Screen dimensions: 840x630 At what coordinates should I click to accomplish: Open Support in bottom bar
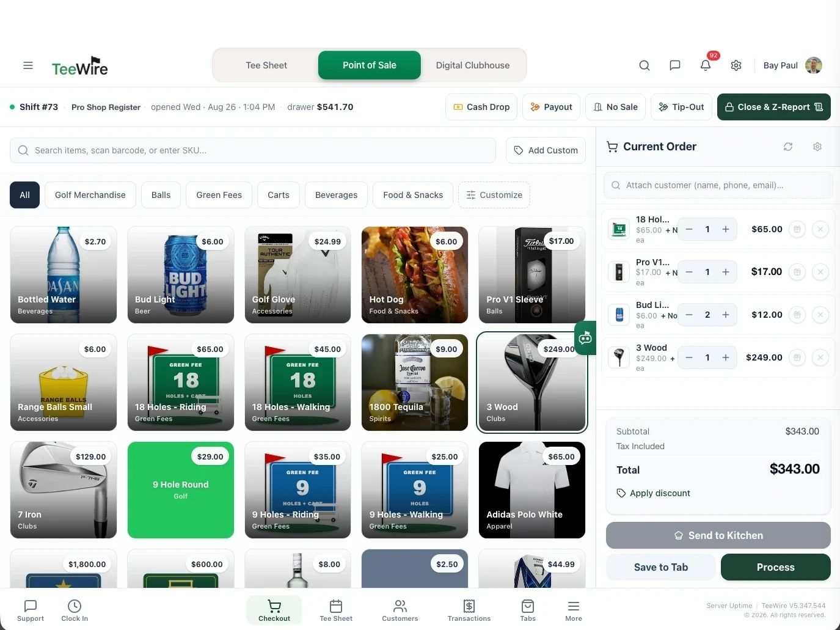click(x=31, y=610)
